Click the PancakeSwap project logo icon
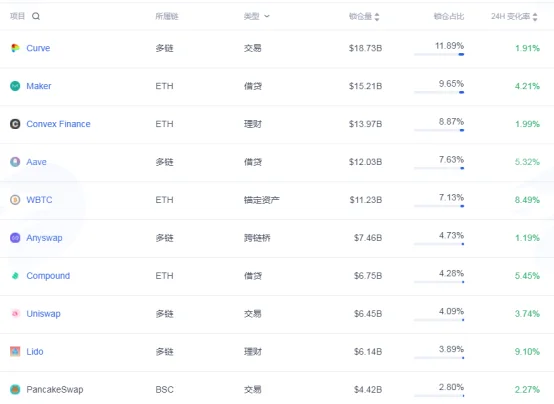554x404 pixels. pyautogui.click(x=15, y=390)
